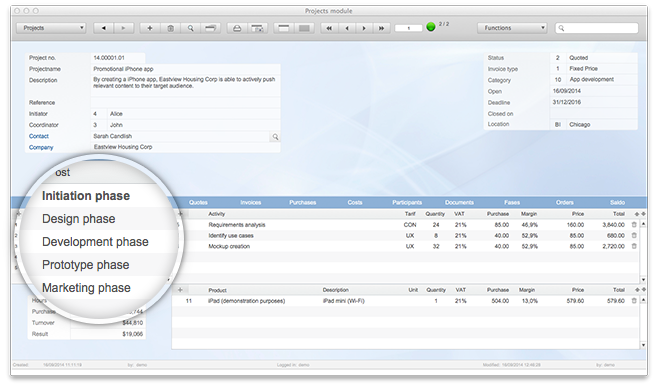Open the Fases tab
The height and width of the screenshot is (384, 660).
click(x=512, y=203)
